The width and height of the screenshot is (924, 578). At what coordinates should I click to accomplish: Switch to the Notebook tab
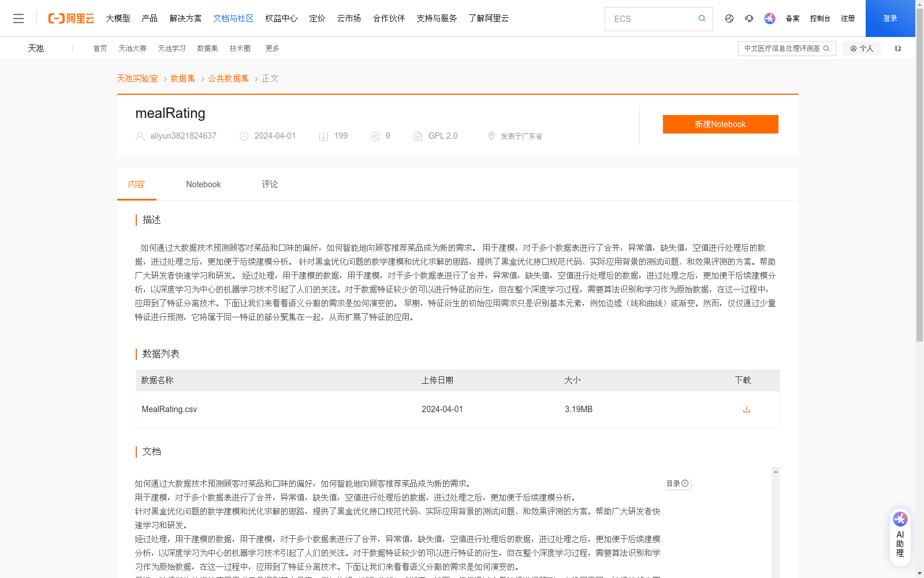[x=203, y=184]
